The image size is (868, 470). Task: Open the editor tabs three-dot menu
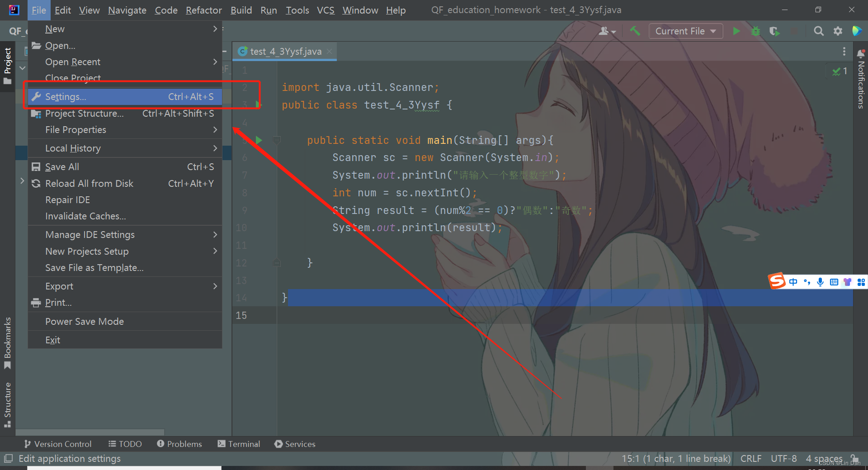click(844, 52)
